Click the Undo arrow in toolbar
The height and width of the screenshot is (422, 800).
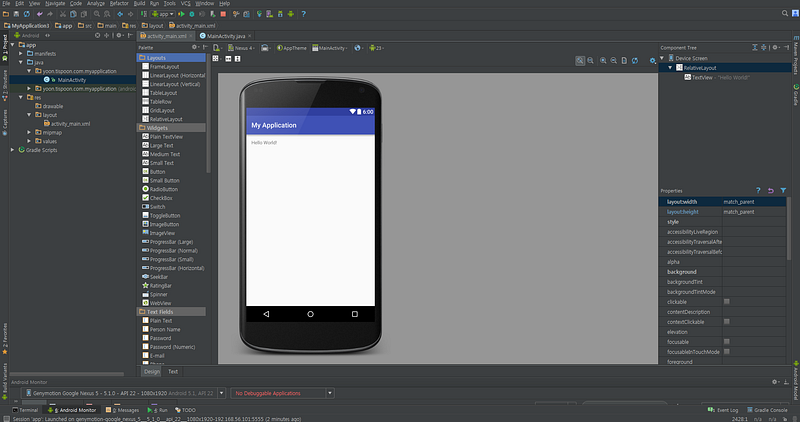(x=40, y=14)
